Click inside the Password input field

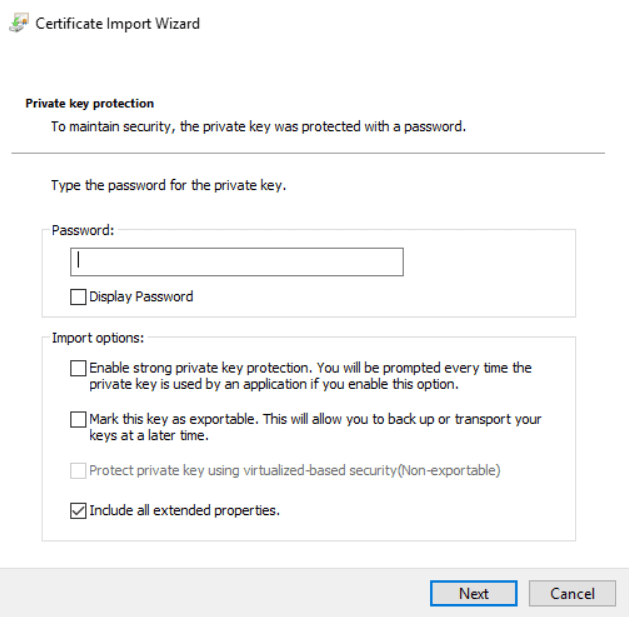237,261
